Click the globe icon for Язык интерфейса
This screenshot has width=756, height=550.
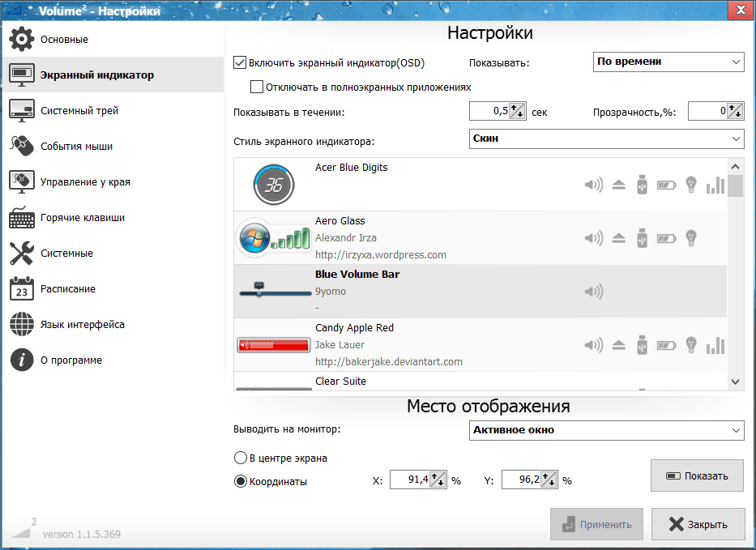tap(21, 325)
